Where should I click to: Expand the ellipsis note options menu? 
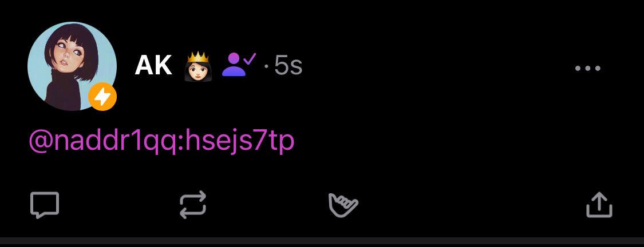pos(588,68)
